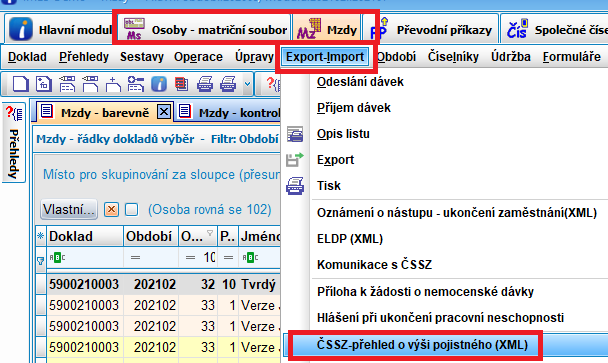Choose ČSSZ-přehled o výši pojistného (XML)

[422, 345]
